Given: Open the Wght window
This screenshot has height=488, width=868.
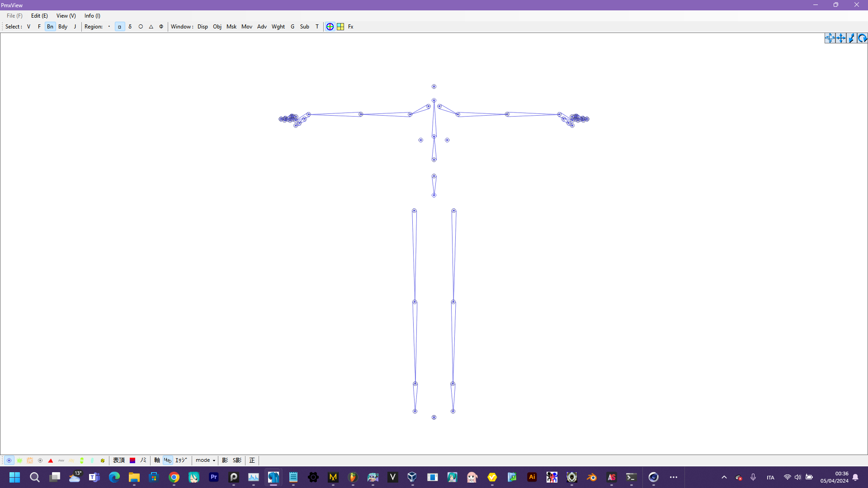Looking at the screenshot, I should click(278, 27).
